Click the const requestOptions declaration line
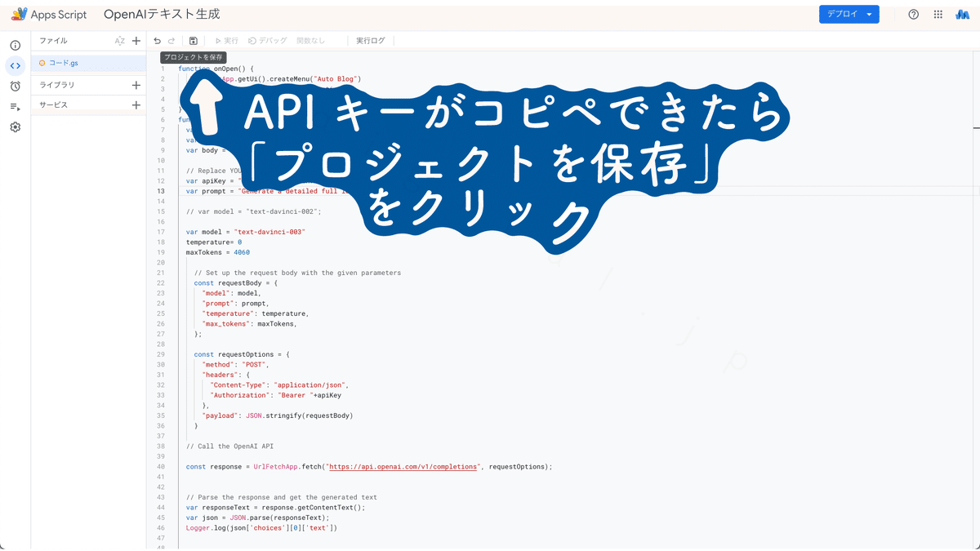This screenshot has width=980, height=551. pyautogui.click(x=242, y=354)
